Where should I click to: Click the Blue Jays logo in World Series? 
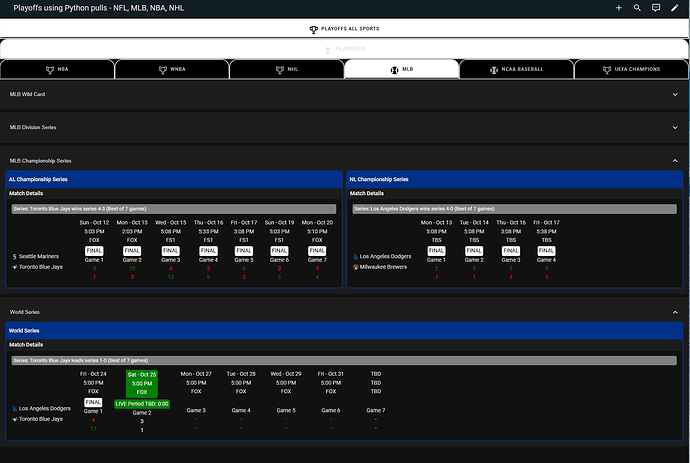(15, 419)
